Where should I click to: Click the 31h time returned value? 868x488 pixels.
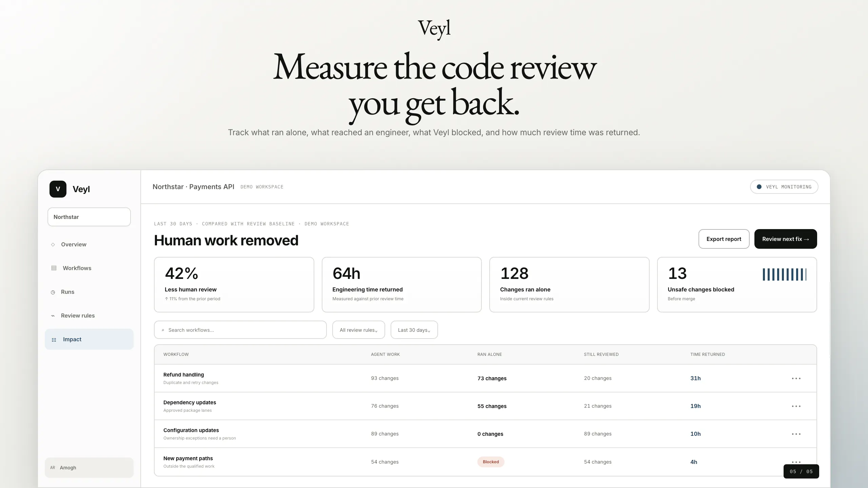[695, 378]
